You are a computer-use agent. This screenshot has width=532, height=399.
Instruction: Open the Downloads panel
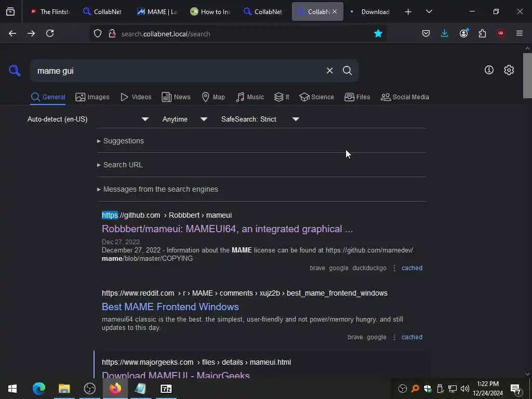(x=445, y=33)
